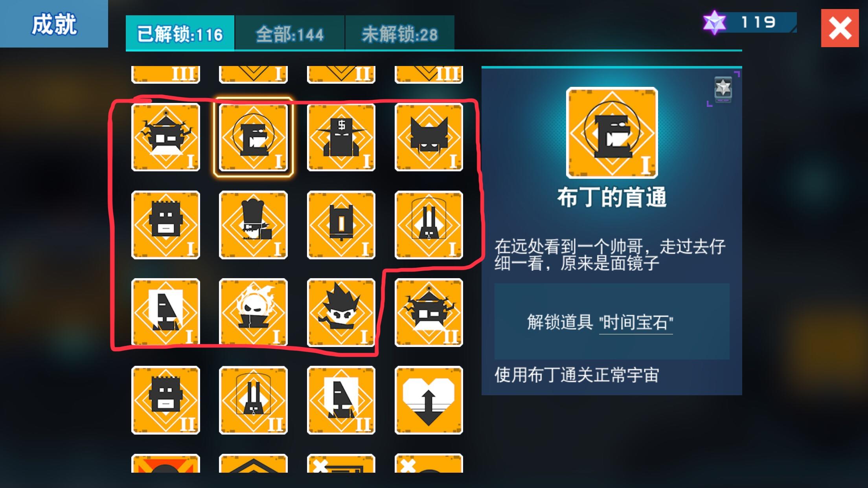868x488 pixels.
Task: Tap the star card icon in detail panel
Action: coord(723,90)
